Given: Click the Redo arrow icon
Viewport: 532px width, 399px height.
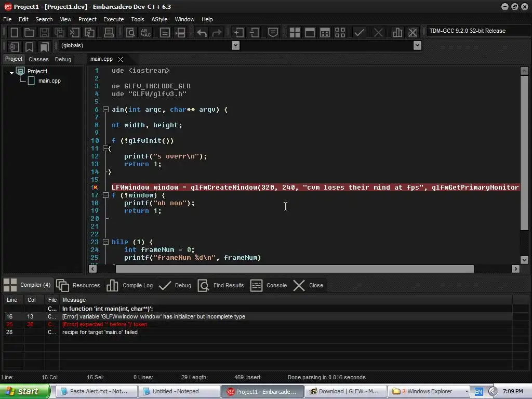Looking at the screenshot, I should click(217, 33).
